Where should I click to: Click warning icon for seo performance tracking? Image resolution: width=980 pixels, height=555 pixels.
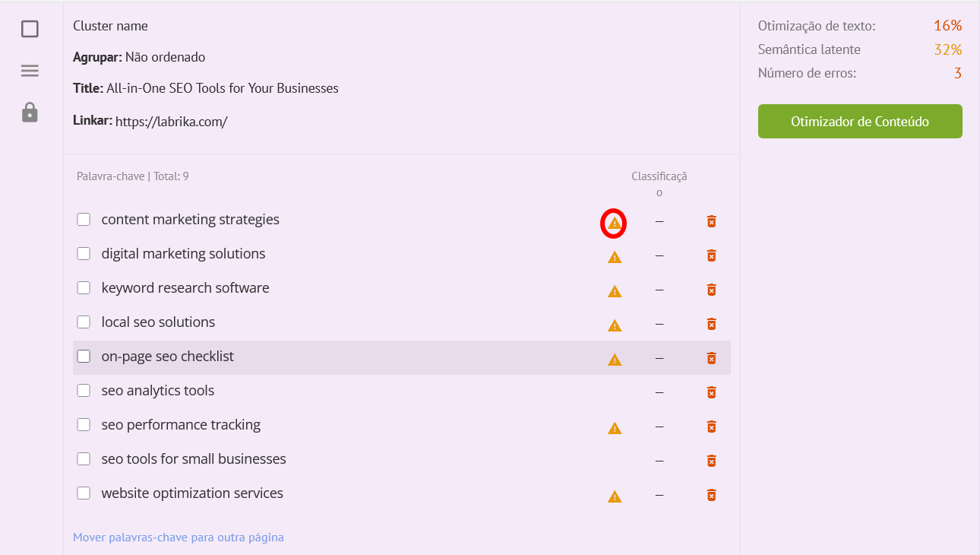pyautogui.click(x=615, y=429)
